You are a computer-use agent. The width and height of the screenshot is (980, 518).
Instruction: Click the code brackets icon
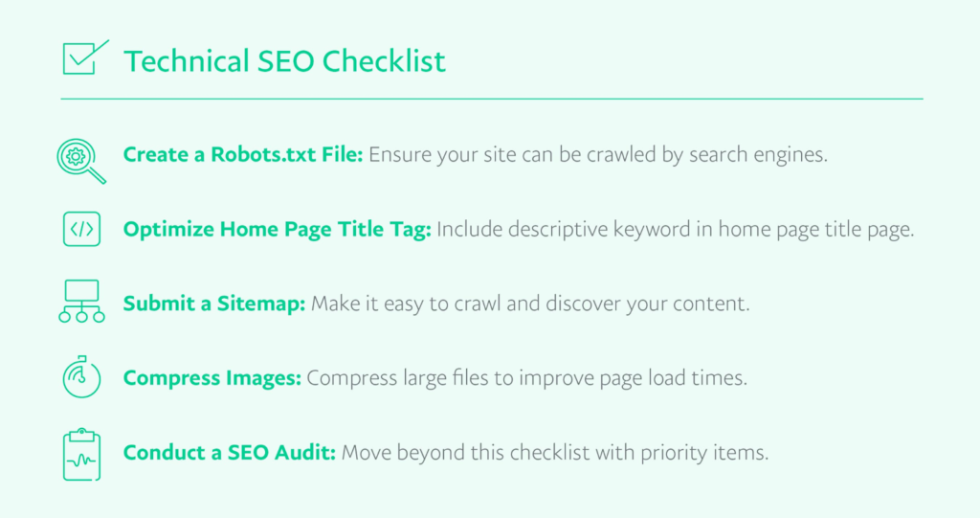point(80,231)
